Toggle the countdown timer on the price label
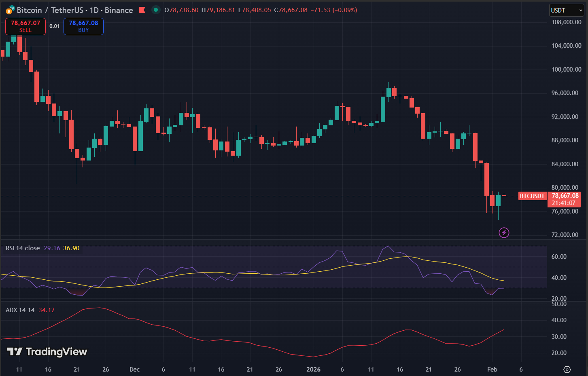588x376 pixels. click(x=564, y=203)
